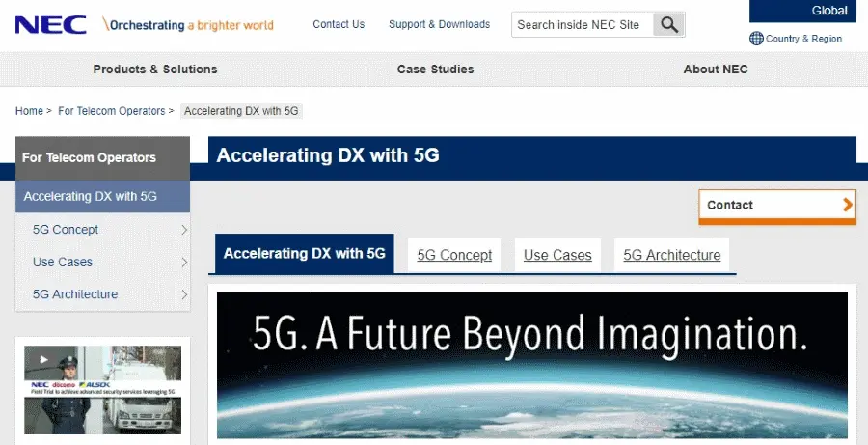Click the Search inside NEC Site field
868x445 pixels.
pyautogui.click(x=582, y=25)
